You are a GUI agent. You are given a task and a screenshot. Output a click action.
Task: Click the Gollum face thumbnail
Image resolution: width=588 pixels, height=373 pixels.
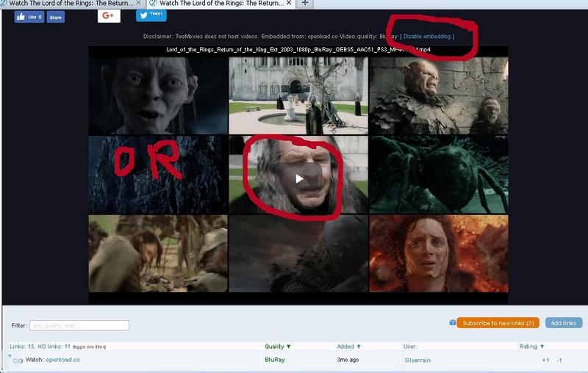pos(158,95)
